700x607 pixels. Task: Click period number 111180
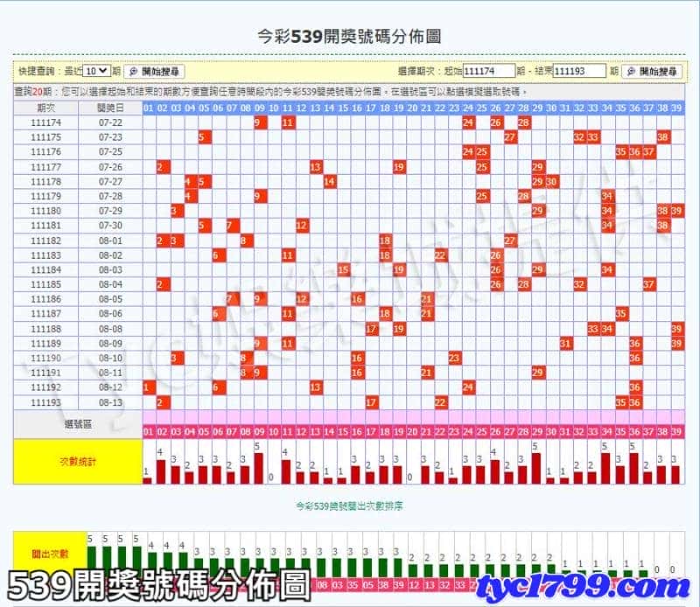46,211
